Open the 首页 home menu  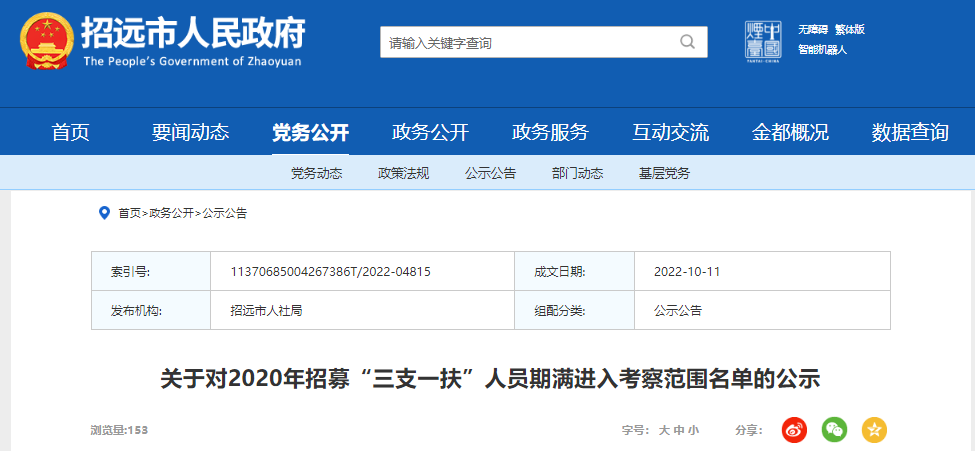(70, 132)
